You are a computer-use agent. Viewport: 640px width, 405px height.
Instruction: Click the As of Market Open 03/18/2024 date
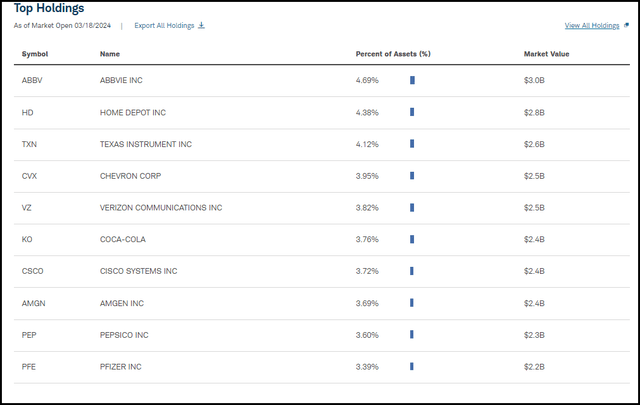click(x=62, y=25)
